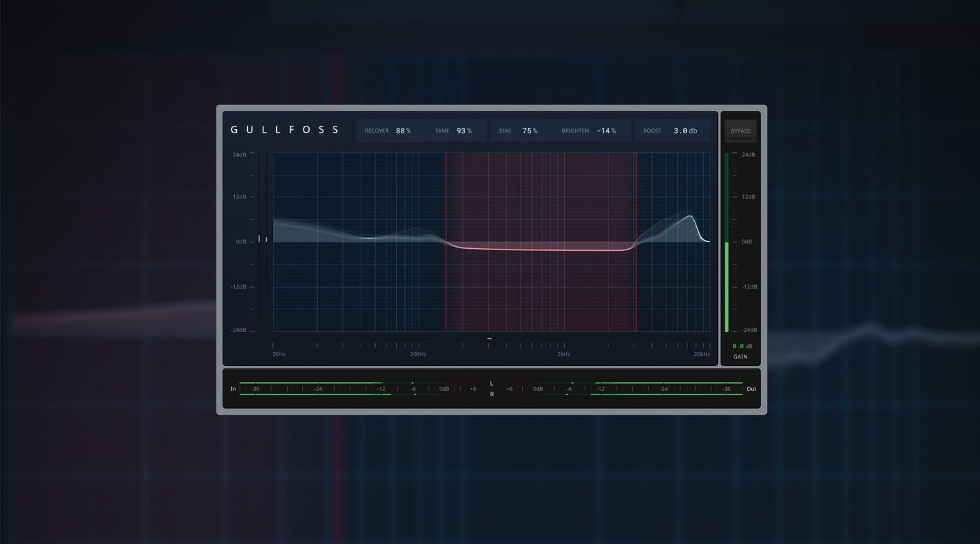The width and height of the screenshot is (980, 544).
Task: Click the -36 mark on the input meter
Action: (255, 389)
